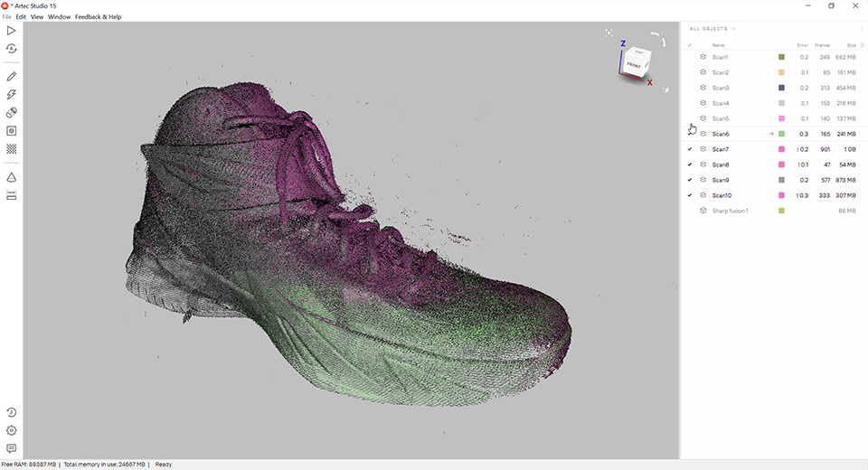Click the peach color swatch of Scan2
The image size is (868, 470).
781,72
